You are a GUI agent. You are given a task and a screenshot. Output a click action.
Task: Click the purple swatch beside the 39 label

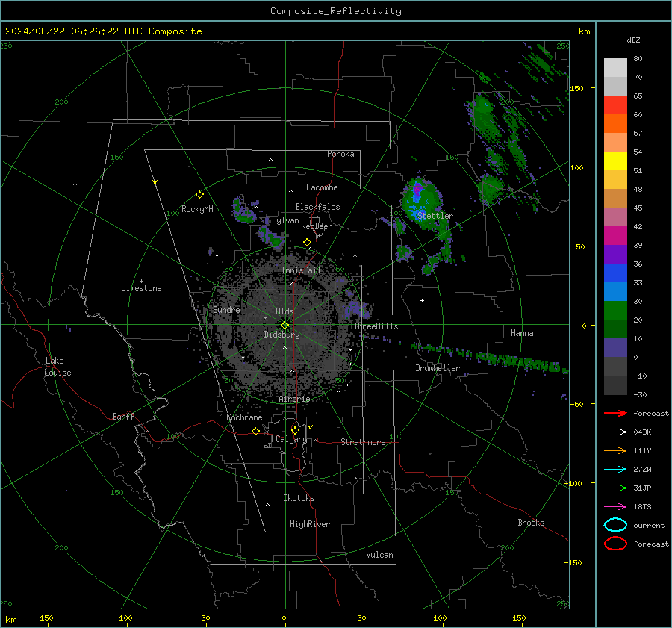[x=615, y=254]
